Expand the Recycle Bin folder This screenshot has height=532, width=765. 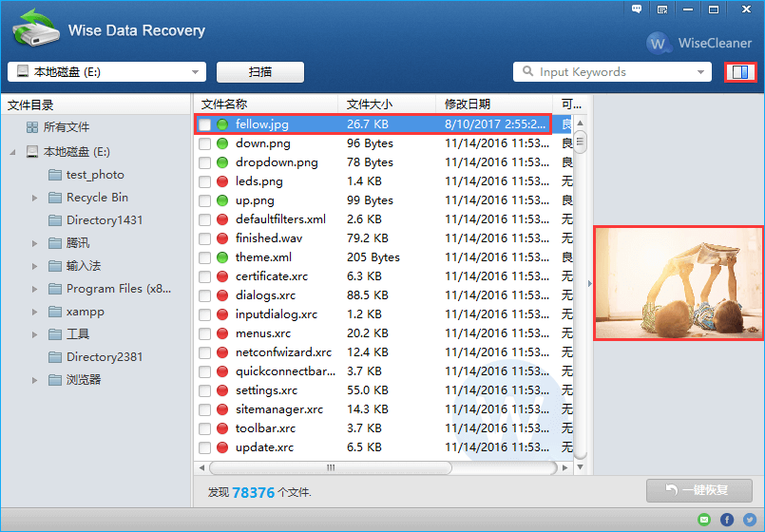[34, 198]
